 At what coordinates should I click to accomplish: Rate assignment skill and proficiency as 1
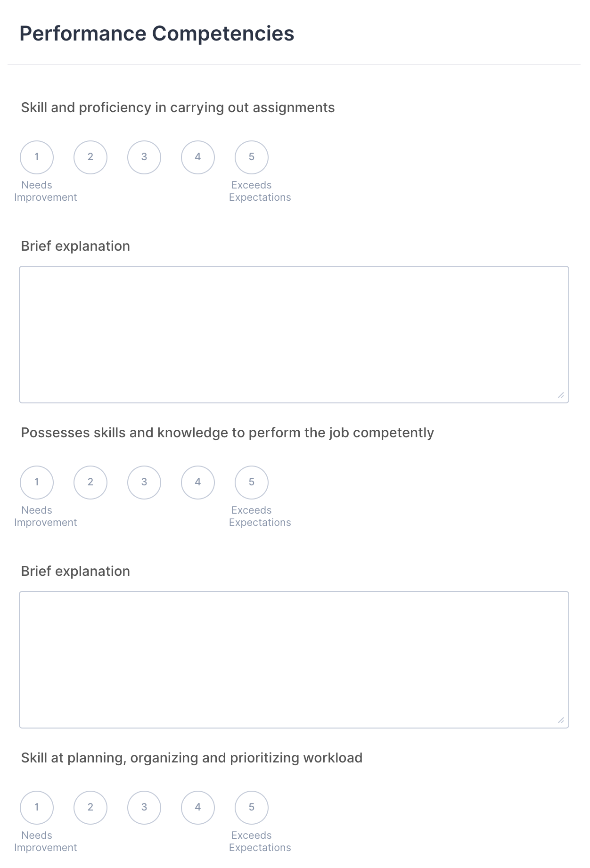tap(37, 157)
